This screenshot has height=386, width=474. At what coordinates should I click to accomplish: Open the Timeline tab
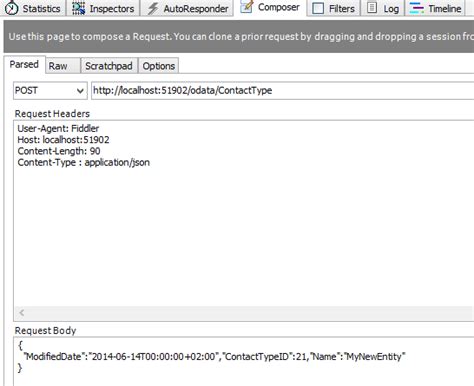(x=436, y=8)
